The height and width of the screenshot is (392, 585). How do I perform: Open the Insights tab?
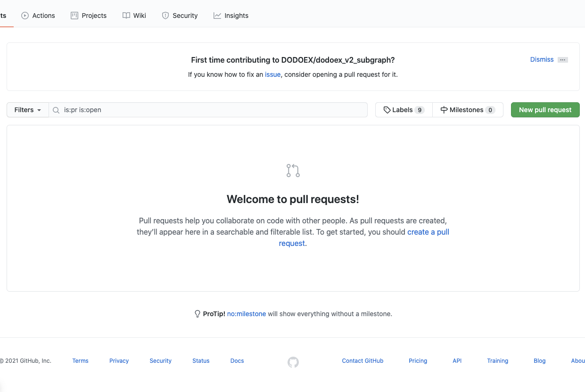point(231,16)
